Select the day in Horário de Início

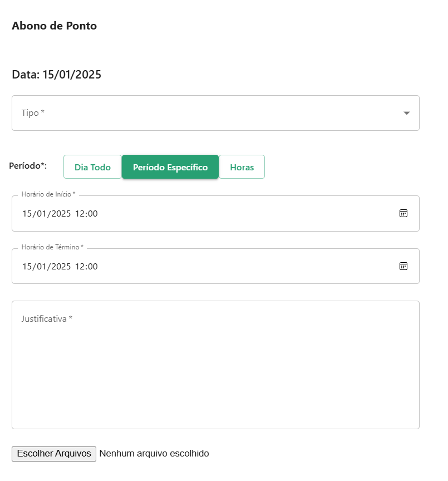(x=27, y=214)
